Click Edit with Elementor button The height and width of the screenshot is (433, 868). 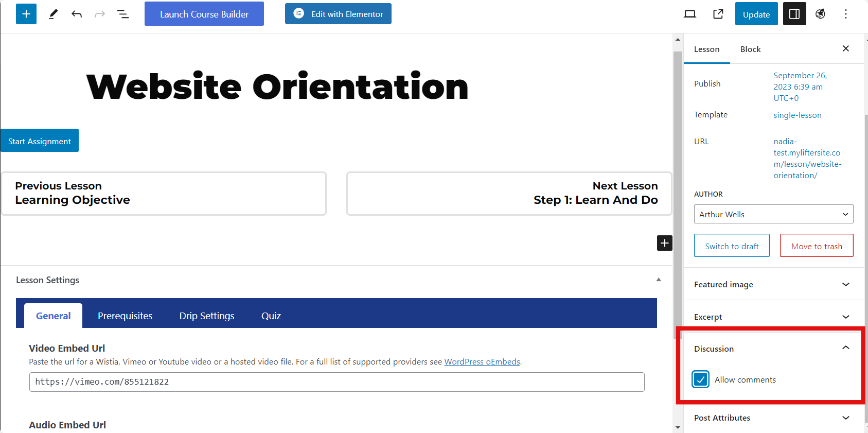pos(338,14)
